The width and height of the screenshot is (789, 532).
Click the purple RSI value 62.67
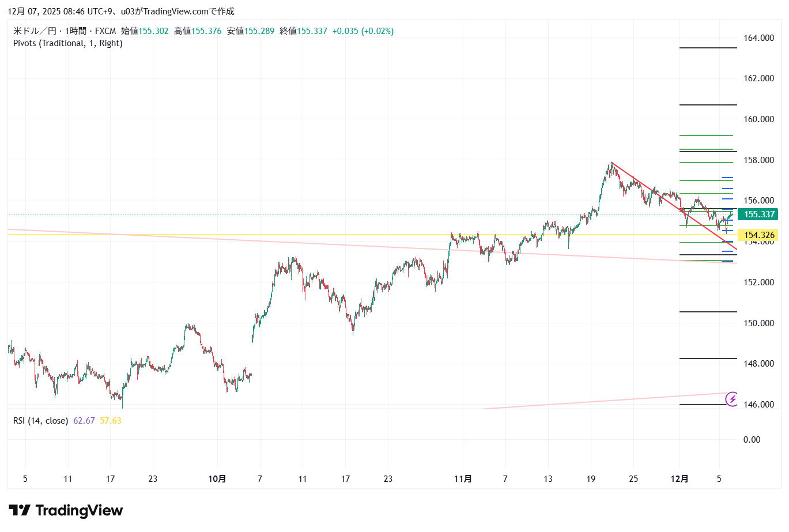tap(84, 421)
